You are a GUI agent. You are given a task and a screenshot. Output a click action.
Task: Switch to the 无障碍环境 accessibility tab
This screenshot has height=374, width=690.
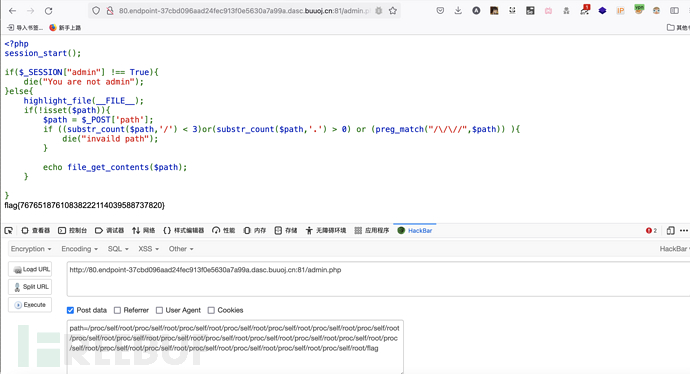[x=326, y=231]
